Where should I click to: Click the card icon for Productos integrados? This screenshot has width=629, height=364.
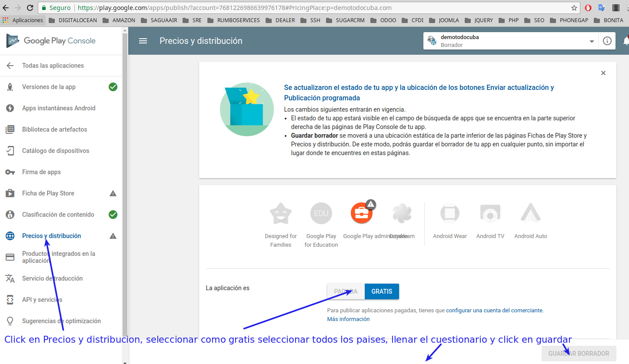[10, 257]
